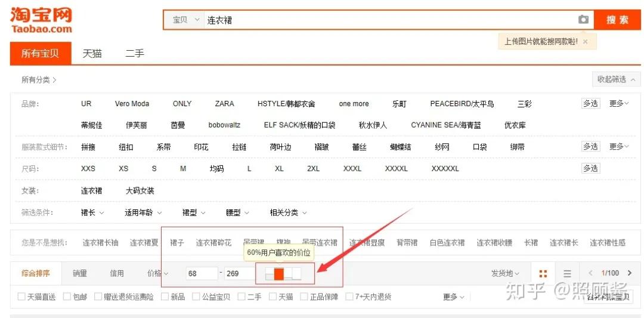Click the orange 搜索 search button
644x318 pixels.
[x=617, y=20]
